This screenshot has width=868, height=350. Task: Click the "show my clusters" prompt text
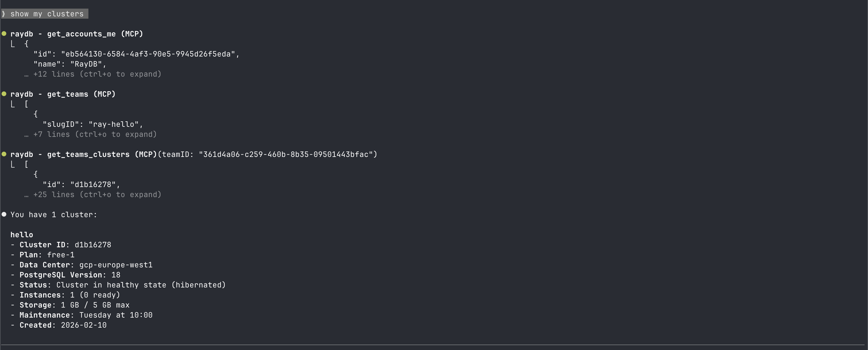click(x=47, y=14)
